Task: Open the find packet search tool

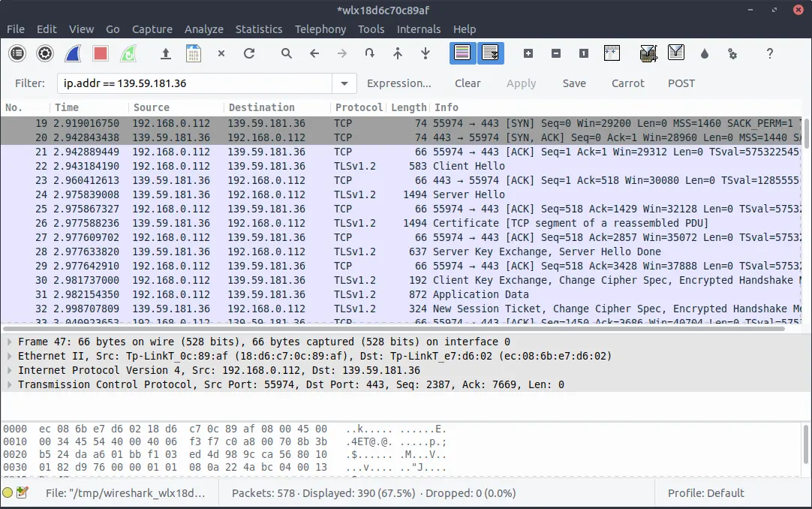Action: (285, 53)
